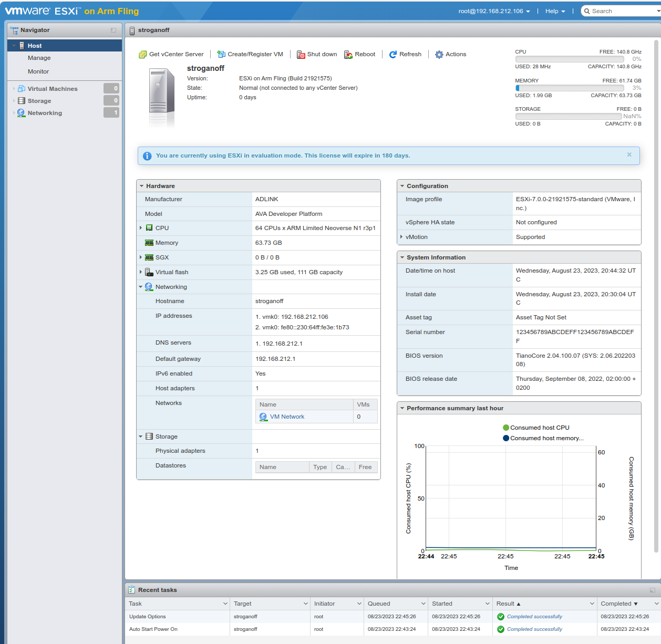Click the Refresh arrow icon
661x644 pixels.
[393, 55]
